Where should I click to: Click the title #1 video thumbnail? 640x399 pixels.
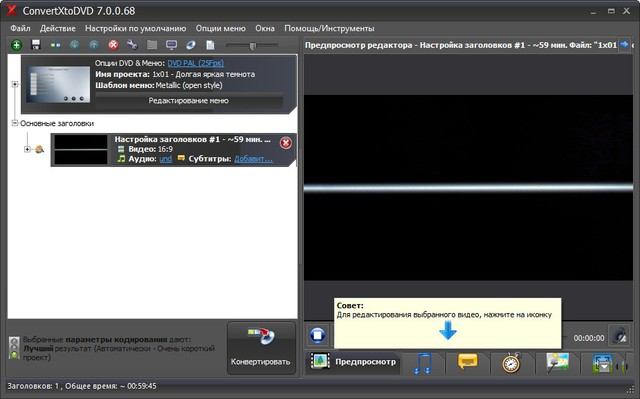(x=81, y=150)
